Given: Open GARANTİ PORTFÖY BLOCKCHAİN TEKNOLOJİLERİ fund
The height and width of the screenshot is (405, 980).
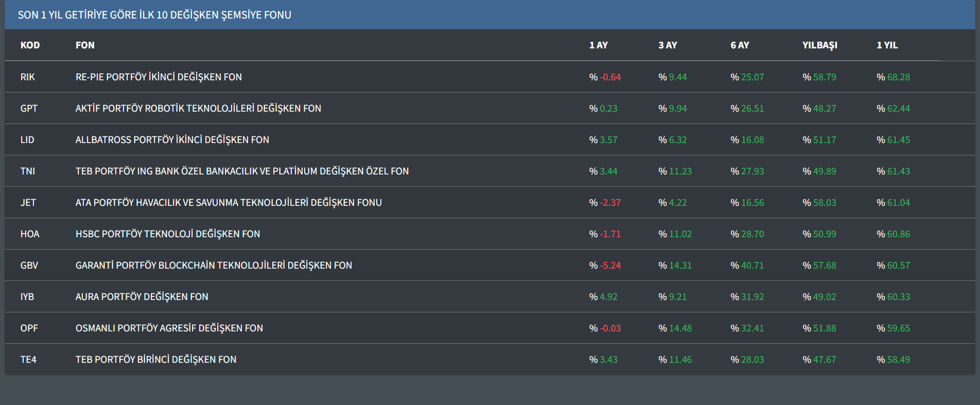Looking at the screenshot, I should pos(214,266).
